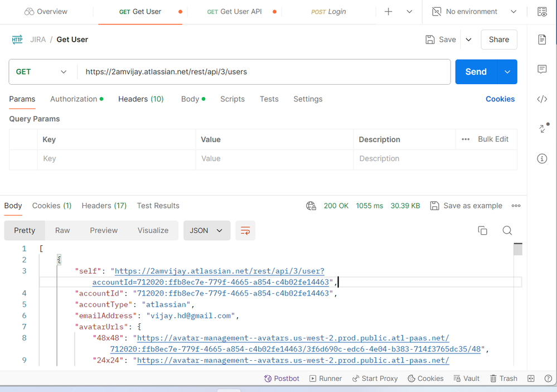Screen dimensions: 557x392
Task: Open the Vault from the status bar
Action: click(x=466, y=378)
